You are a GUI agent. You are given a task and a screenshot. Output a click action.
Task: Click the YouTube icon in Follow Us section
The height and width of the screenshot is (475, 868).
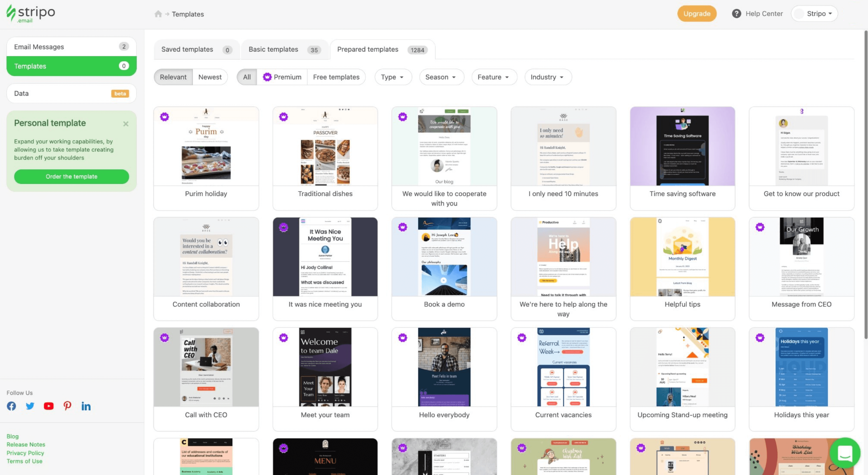click(x=49, y=406)
